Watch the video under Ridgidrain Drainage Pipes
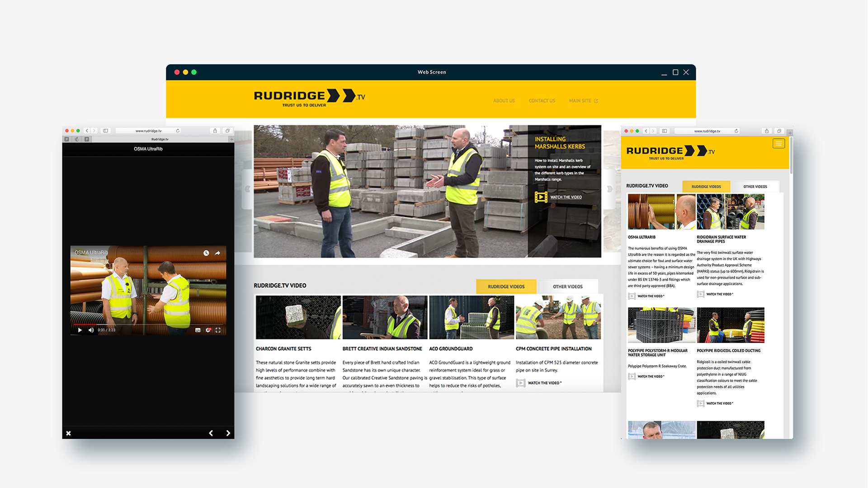Screen dimensions: 868x488 [x=715, y=294]
